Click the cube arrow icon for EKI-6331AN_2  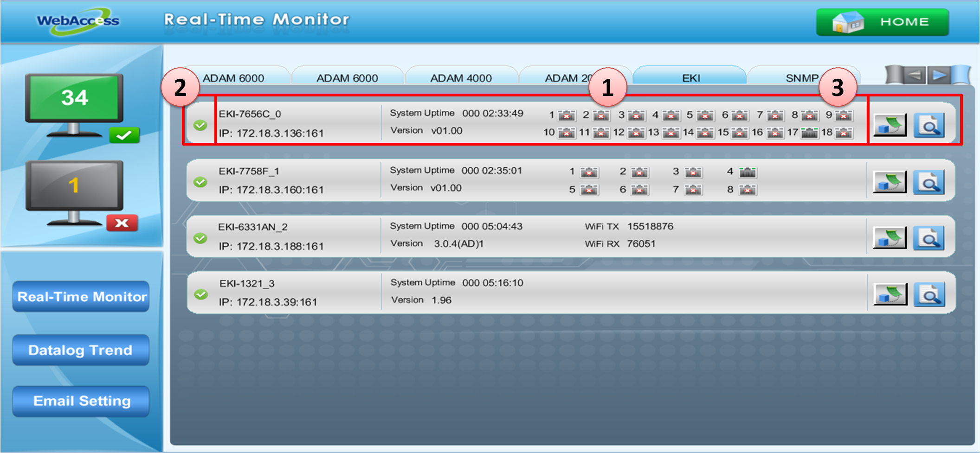coord(890,238)
